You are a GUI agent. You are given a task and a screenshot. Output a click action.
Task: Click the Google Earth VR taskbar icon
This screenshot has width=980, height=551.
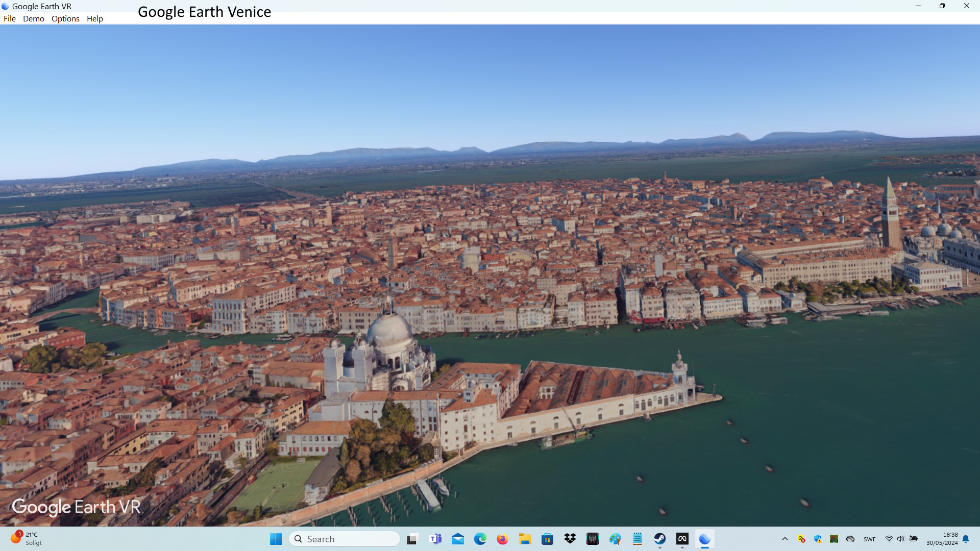tap(704, 539)
